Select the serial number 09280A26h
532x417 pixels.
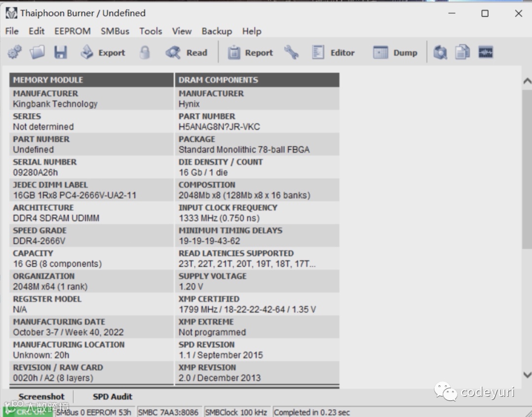35,173
